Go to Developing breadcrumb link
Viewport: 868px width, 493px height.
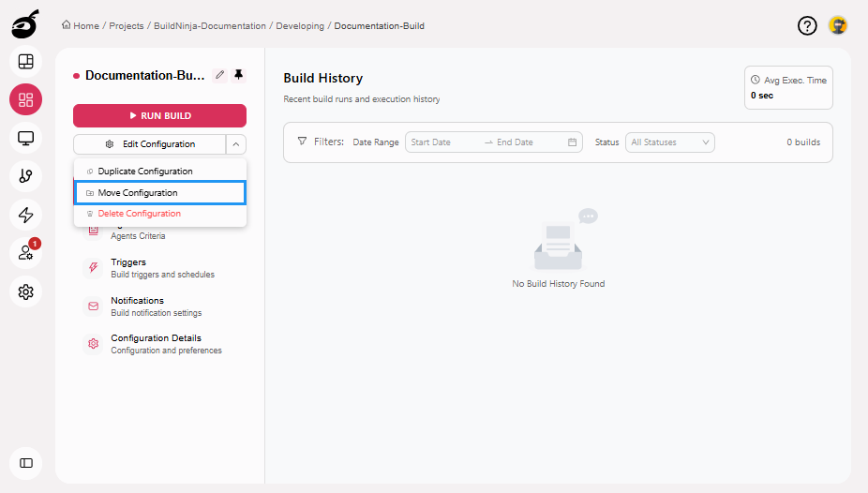click(x=300, y=26)
